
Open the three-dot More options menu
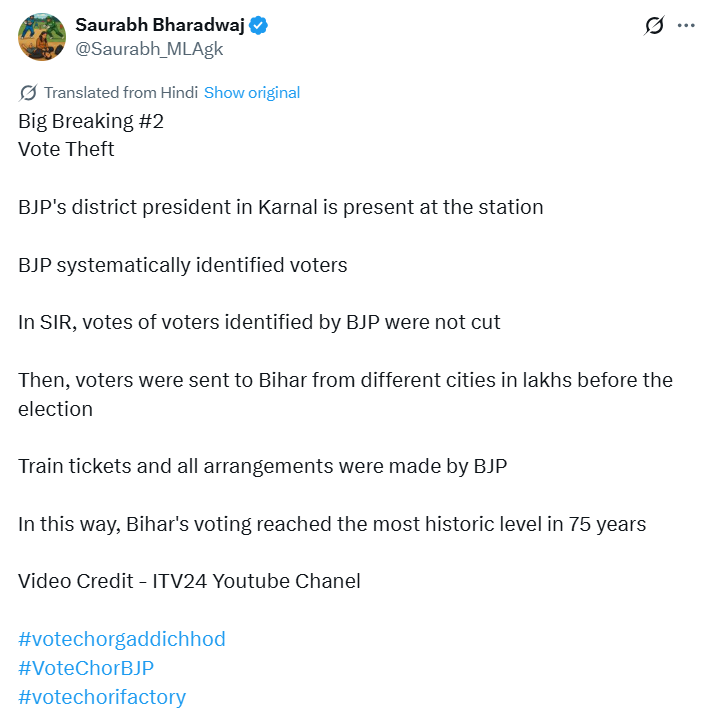coord(686,26)
